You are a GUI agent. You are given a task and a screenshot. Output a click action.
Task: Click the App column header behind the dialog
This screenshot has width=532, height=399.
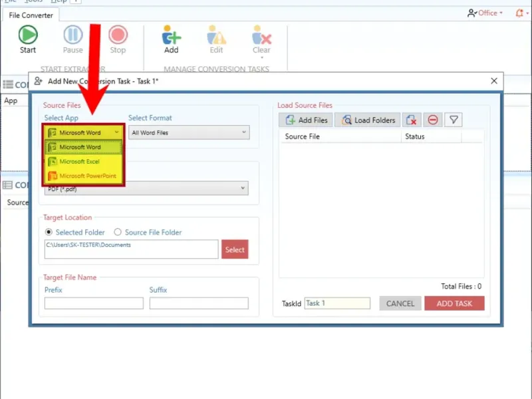(x=11, y=101)
